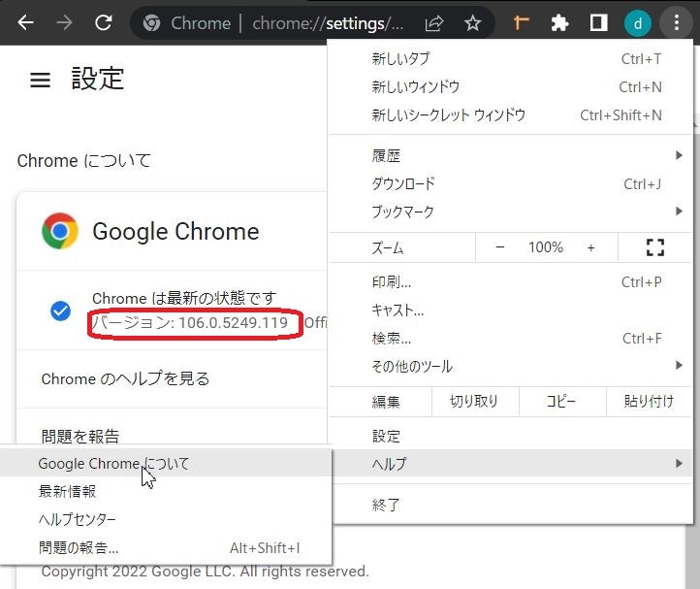Image resolution: width=700 pixels, height=589 pixels.
Task: Select 新しいウィンドウ menu item
Action: click(511, 86)
